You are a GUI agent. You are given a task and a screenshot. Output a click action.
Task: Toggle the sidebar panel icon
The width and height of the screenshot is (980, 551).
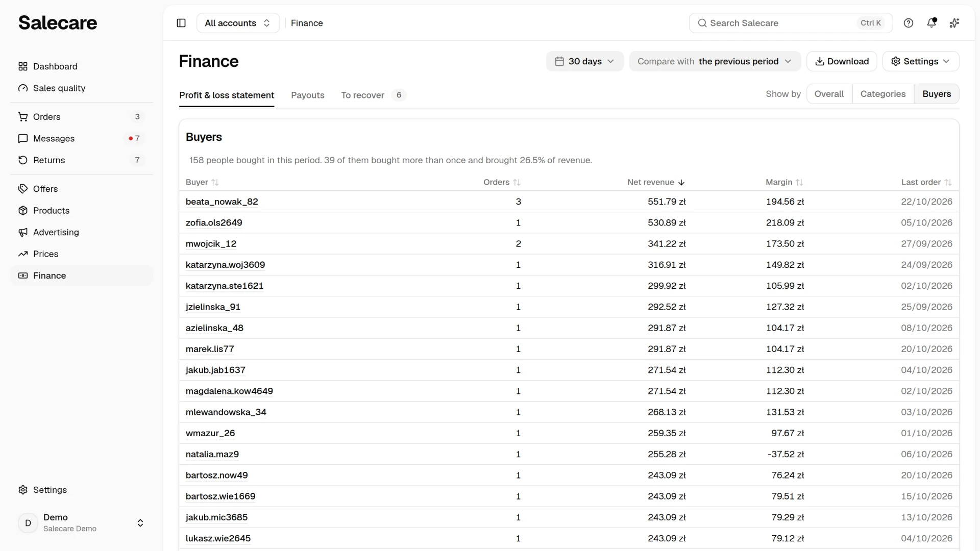point(181,23)
